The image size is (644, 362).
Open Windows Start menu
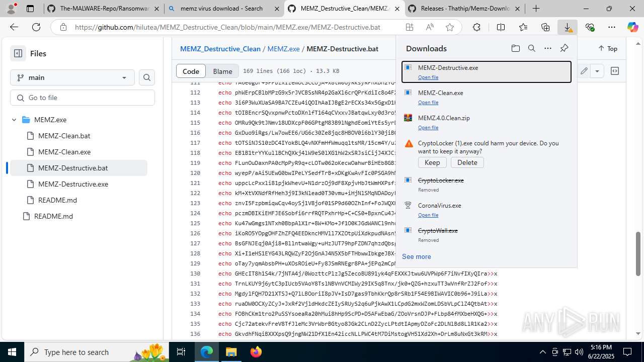12,352
